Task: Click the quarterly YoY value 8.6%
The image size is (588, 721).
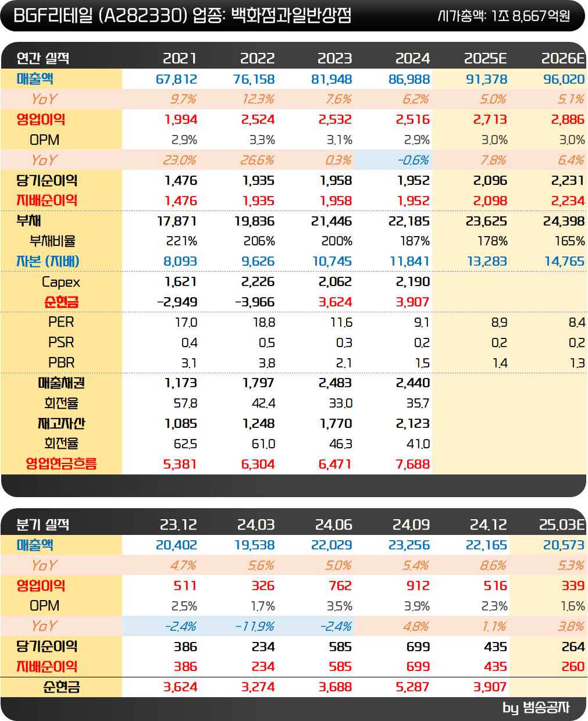Action: [x=494, y=565]
